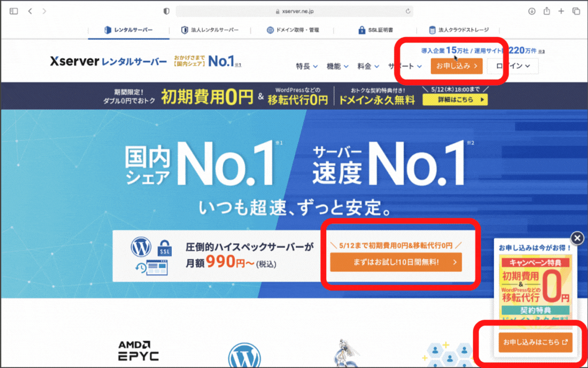Viewport: 588px width, 368px height.
Task: Click the いつも超速、ずっと安定。 headline
Action: pos(296,209)
